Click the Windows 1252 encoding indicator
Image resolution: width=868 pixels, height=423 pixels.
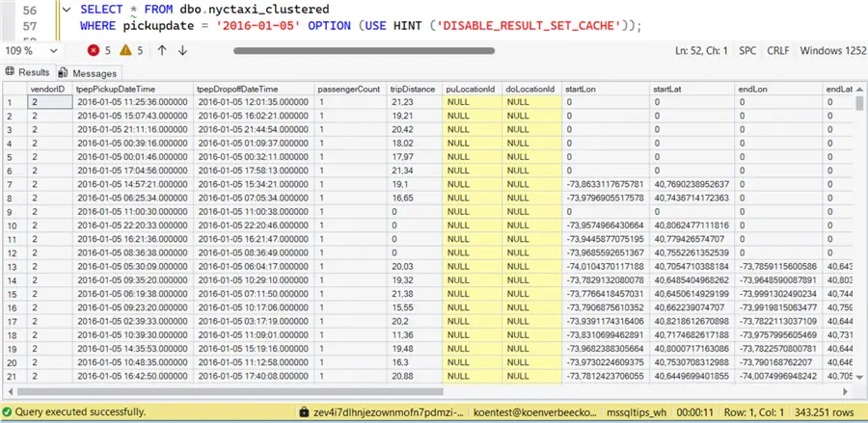(832, 50)
